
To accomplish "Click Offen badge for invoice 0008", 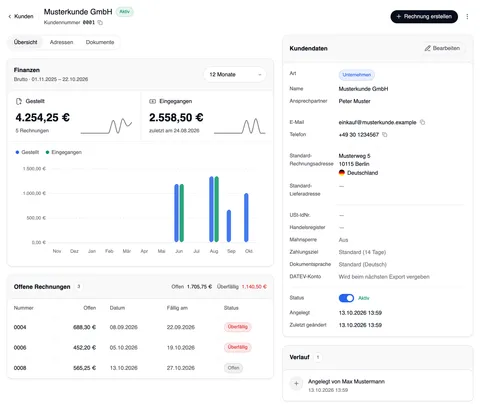I will (x=233, y=368).
